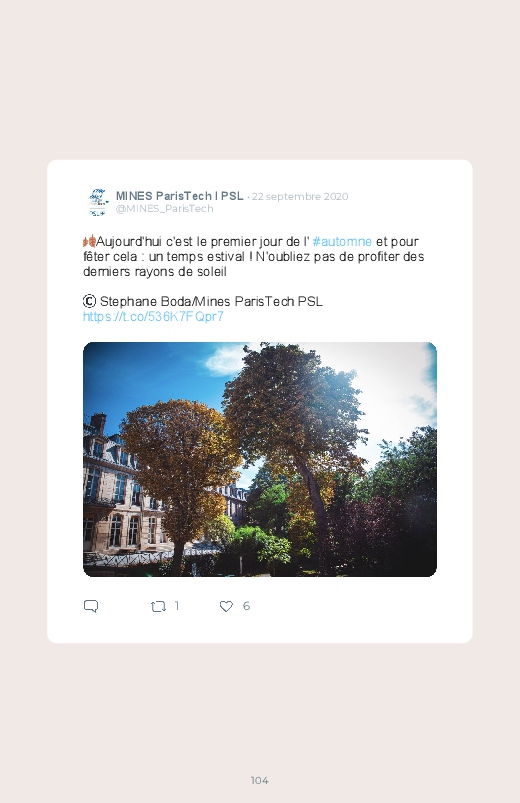Click the reply speech bubble icon
520x803 pixels.
click(91, 606)
